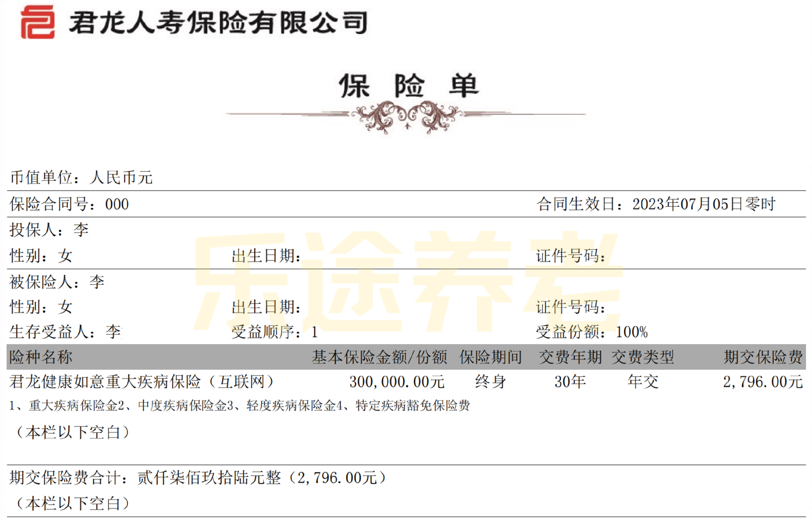Click the last （本栏以下空白） below the premium total

72,503
